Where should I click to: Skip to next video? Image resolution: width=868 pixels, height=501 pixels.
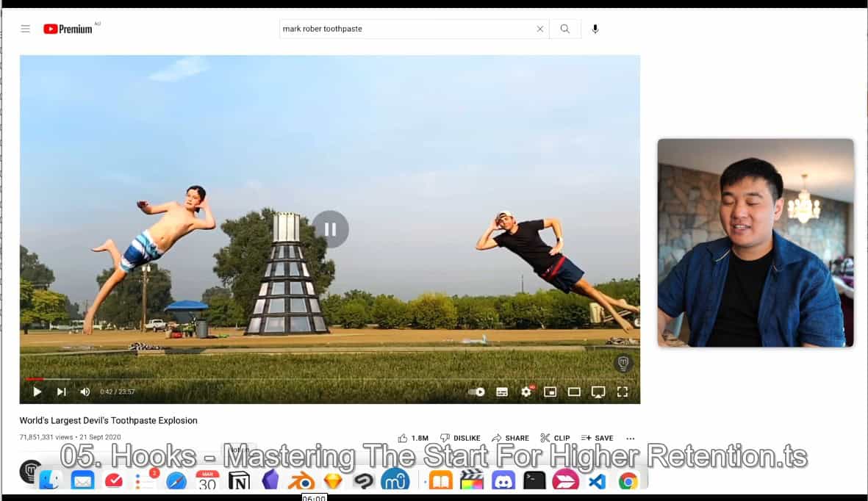click(62, 392)
